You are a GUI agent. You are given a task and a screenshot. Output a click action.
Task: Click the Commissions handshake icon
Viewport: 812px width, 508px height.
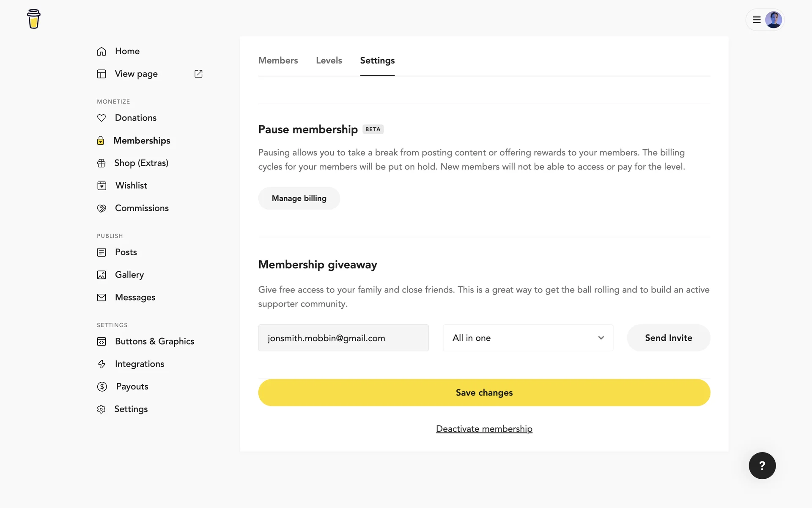point(101,208)
